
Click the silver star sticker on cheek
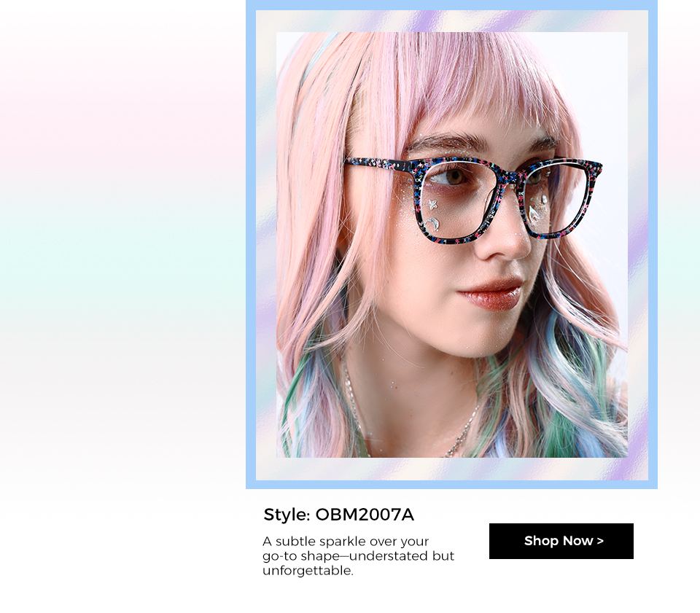[432, 205]
